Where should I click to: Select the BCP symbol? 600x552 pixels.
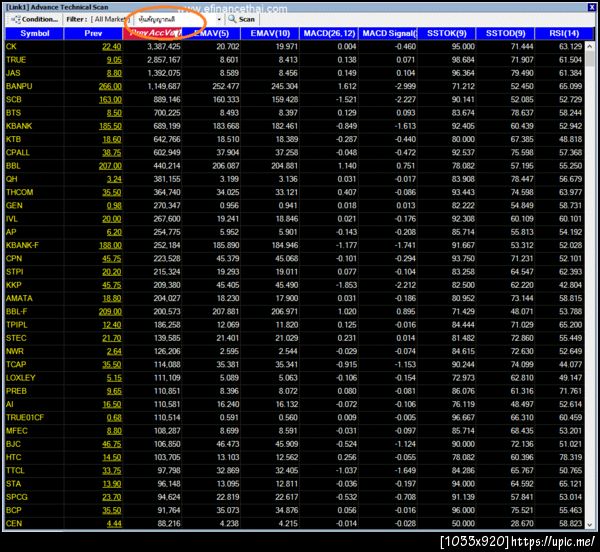point(13,510)
